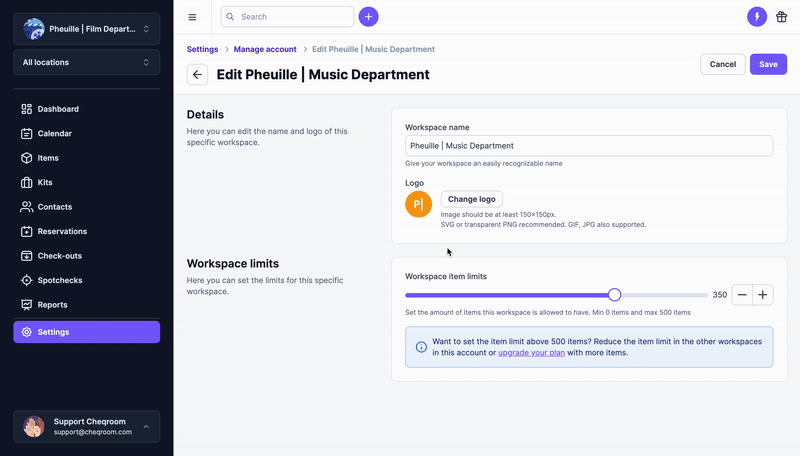Expand the Pheuille Film Department workspace switcher

(x=87, y=29)
